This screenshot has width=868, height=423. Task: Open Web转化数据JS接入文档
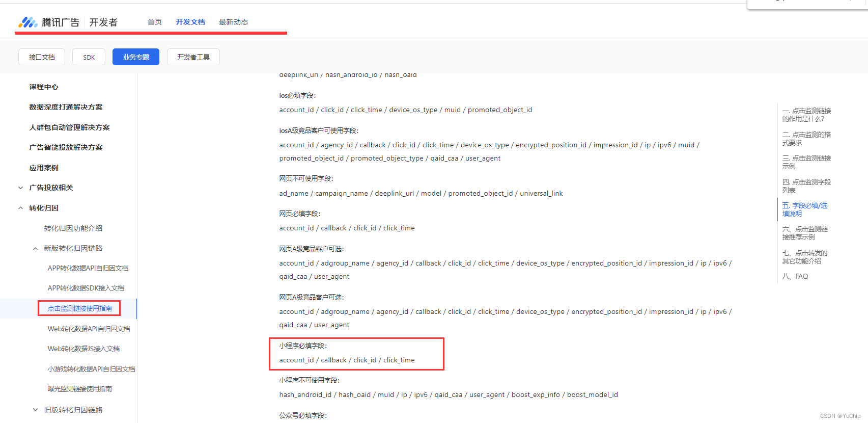click(83, 349)
